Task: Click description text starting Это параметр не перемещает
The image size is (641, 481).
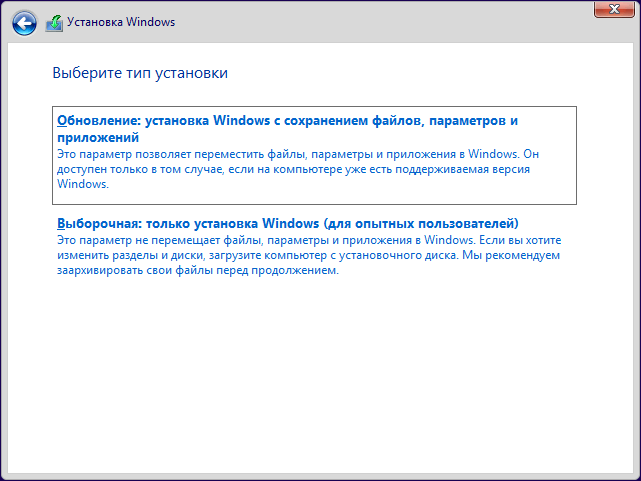Action: 309,255
